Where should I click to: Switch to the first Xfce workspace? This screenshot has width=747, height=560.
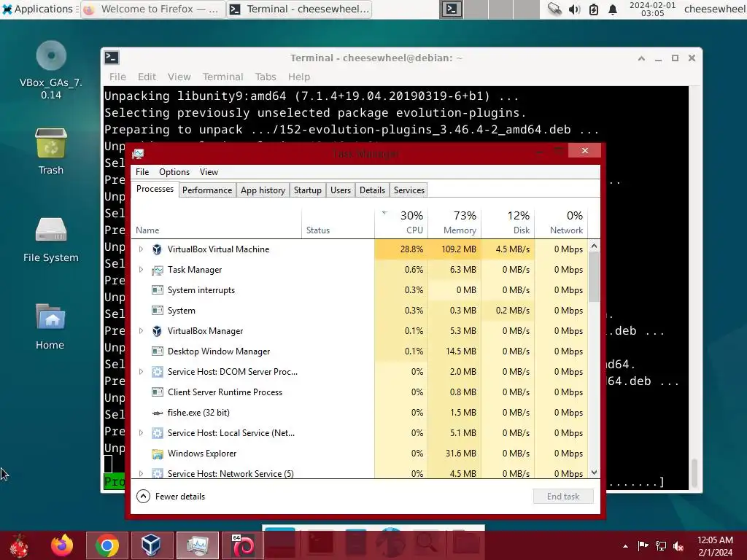pyautogui.click(x=451, y=9)
